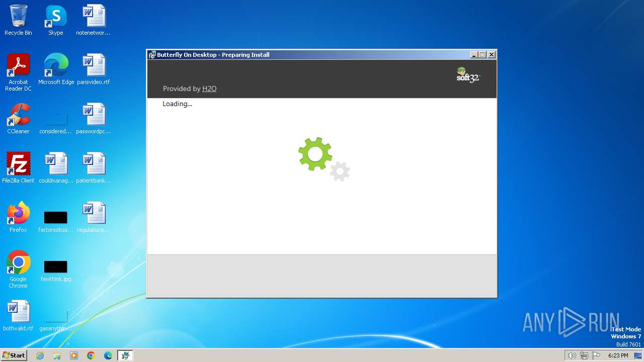
Task: Switch to the installer taskbar button
Action: coord(125,355)
